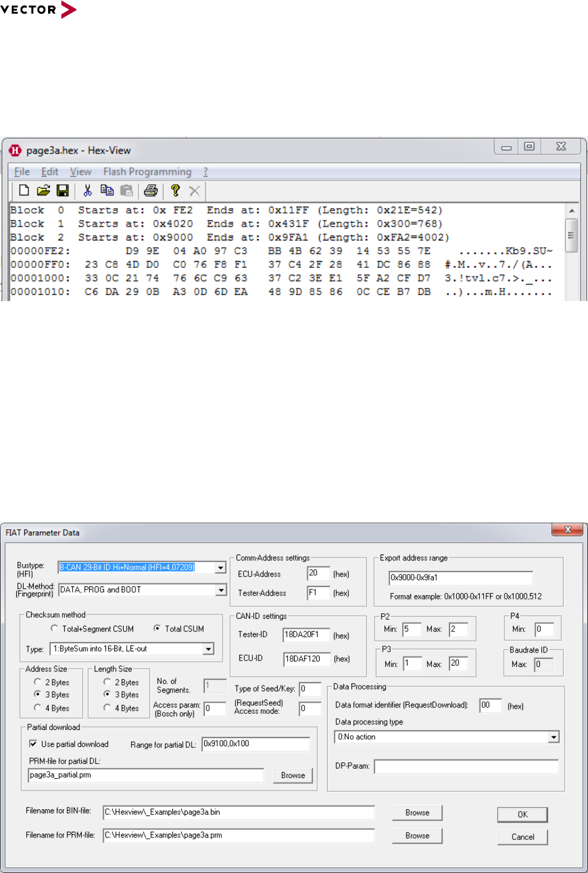Click the ECU-Address input field
Image resolution: width=588 pixels, height=873 pixels.
click(x=318, y=573)
